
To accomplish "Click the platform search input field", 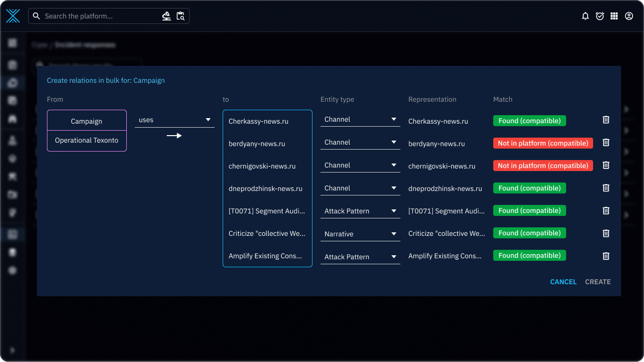I will (x=100, y=16).
